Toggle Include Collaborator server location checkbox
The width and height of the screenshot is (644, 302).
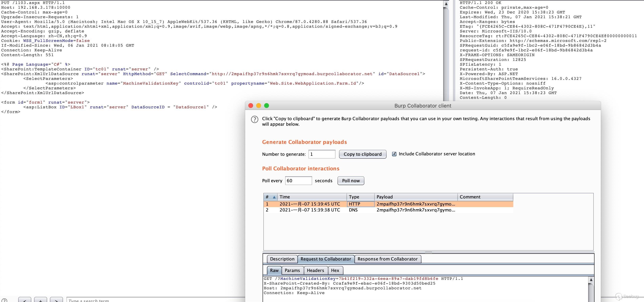(394, 154)
